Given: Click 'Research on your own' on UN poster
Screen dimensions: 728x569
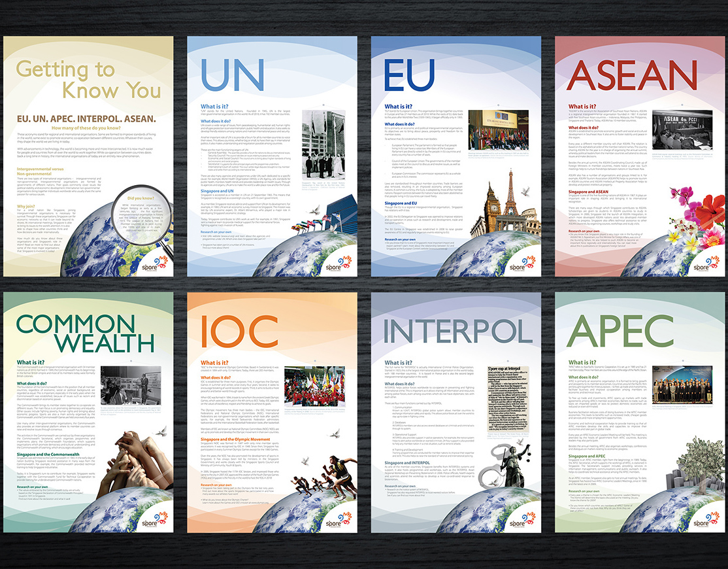Looking at the screenshot, I should (216, 232).
